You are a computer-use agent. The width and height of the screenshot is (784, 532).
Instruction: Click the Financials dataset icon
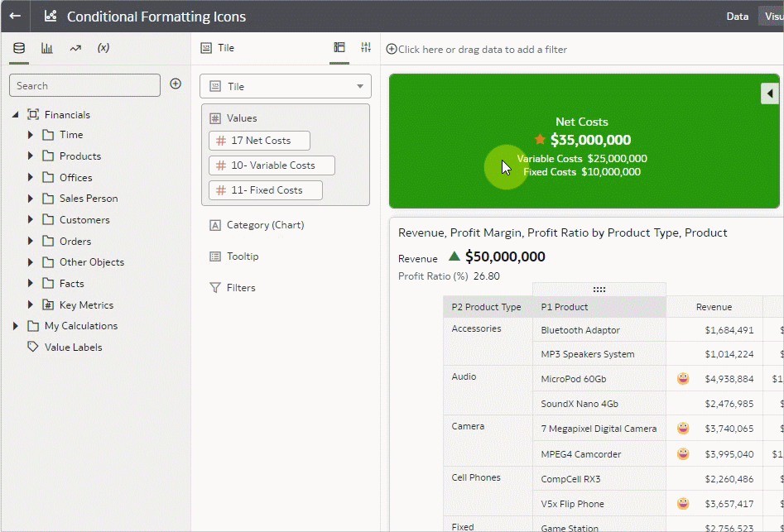33,114
